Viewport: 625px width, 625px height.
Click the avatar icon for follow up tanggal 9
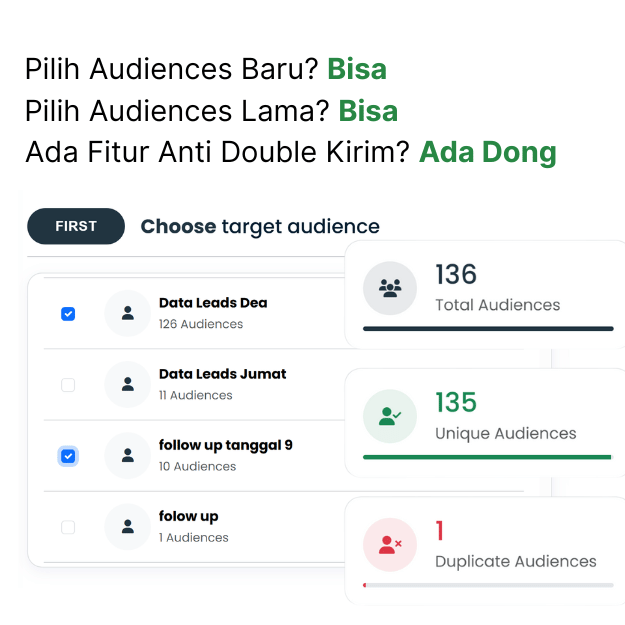pos(128,455)
